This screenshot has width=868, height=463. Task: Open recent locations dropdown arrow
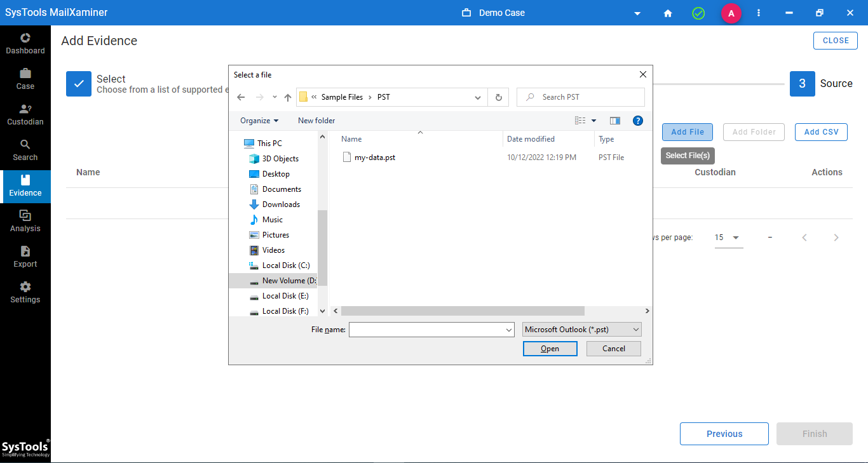[x=275, y=97]
